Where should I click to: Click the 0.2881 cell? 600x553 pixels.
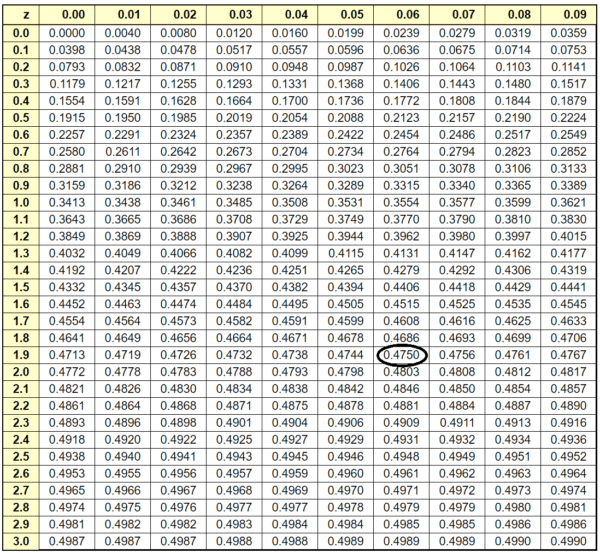[67, 169]
